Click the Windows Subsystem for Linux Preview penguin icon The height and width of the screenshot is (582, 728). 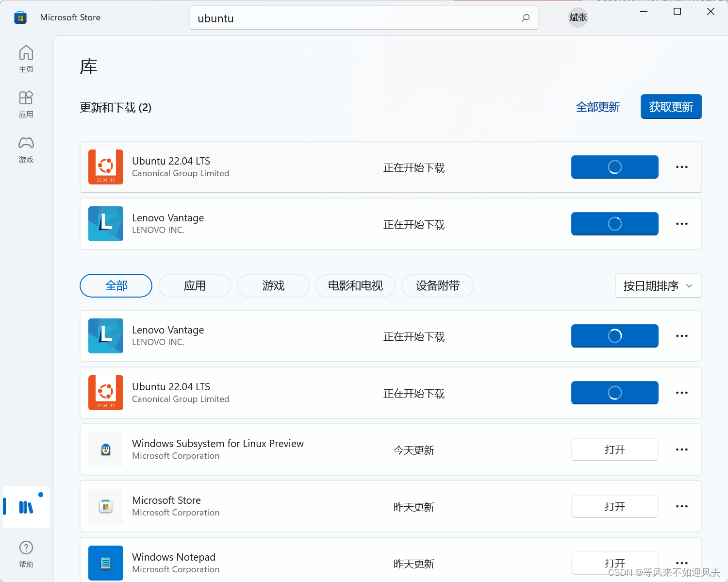point(105,449)
